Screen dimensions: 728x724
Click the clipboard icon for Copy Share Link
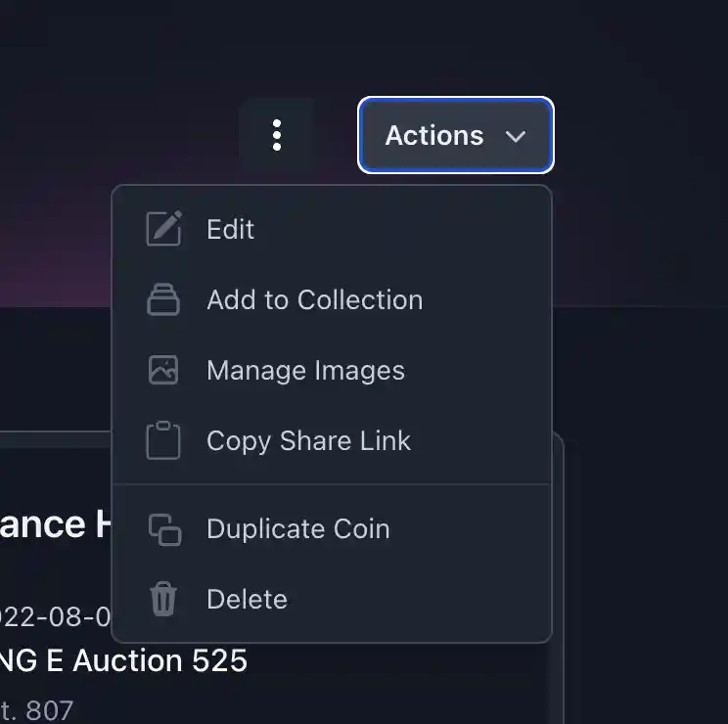pyautogui.click(x=163, y=440)
